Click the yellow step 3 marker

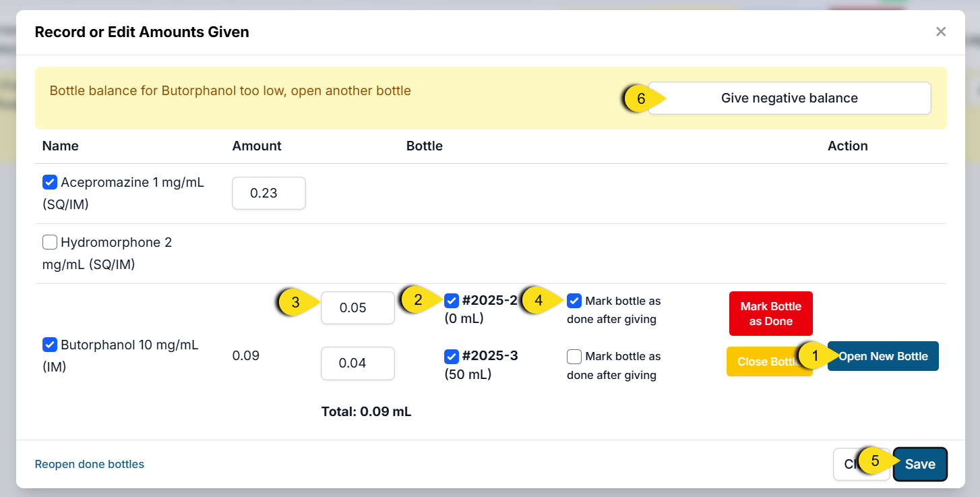[x=295, y=303]
